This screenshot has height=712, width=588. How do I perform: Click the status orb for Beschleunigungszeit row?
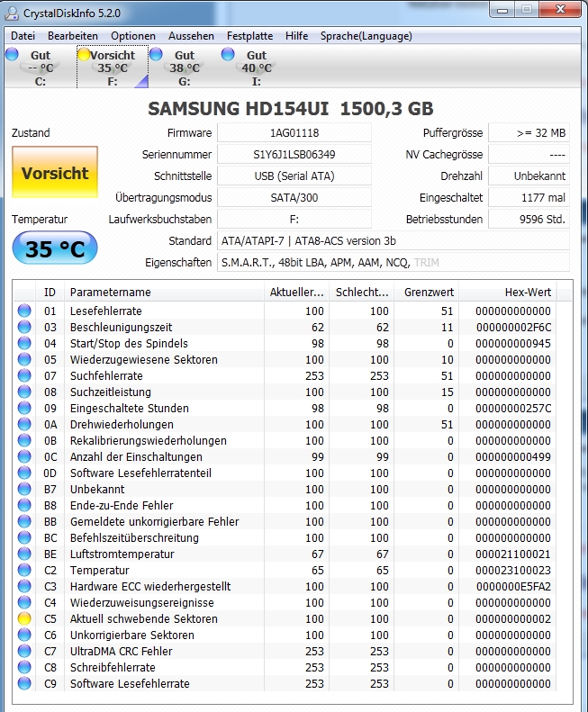(24, 327)
